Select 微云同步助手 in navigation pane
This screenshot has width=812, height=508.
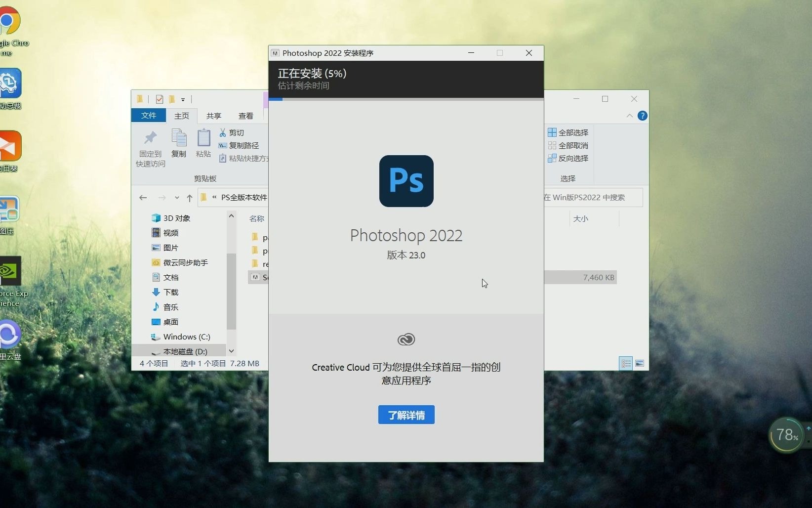point(180,262)
